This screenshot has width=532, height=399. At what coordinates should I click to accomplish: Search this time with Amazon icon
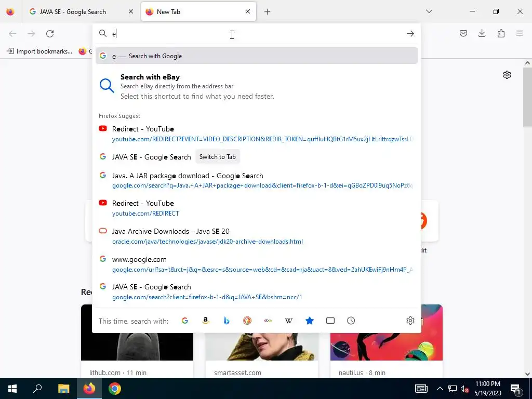click(206, 321)
